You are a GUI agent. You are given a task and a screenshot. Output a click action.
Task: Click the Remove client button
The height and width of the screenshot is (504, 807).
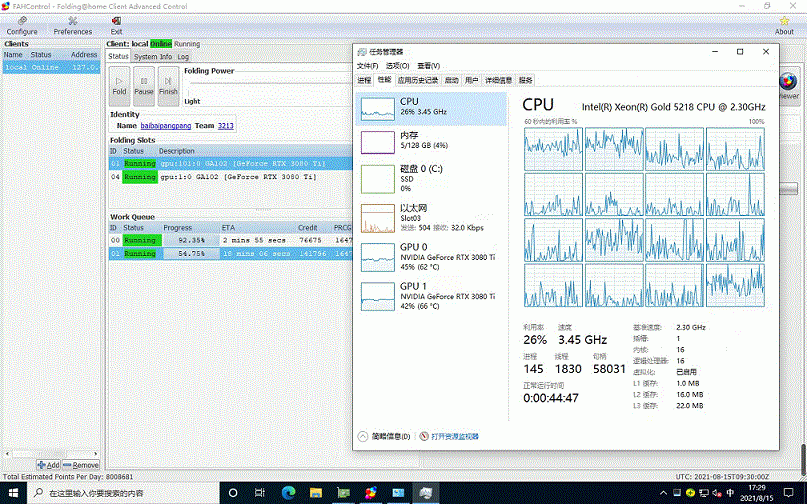point(80,465)
